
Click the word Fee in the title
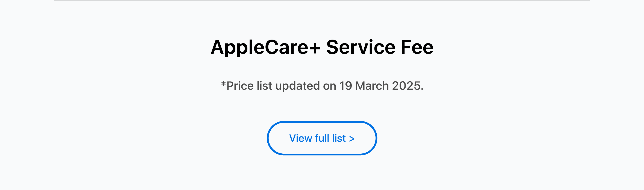417,47
